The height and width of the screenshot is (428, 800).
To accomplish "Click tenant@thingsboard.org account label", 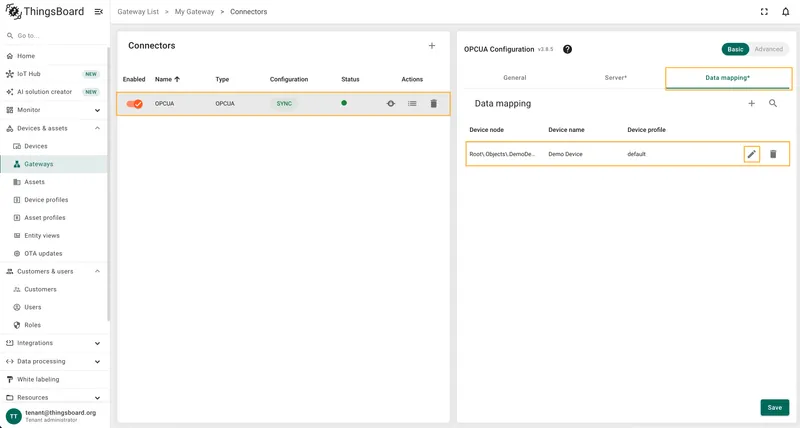I will (x=60, y=413).
